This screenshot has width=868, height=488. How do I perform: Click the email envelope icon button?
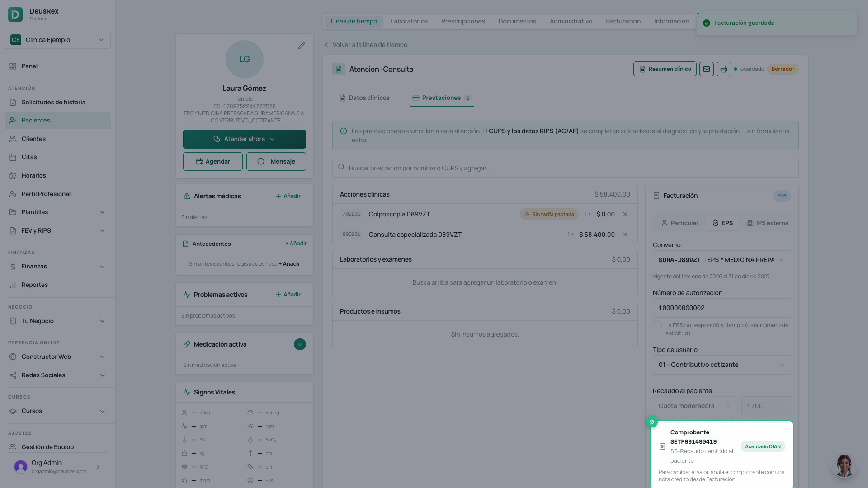(707, 69)
